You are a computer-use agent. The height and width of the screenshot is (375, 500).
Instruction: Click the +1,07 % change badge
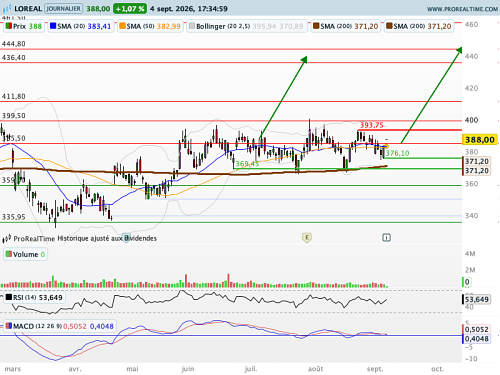click(130, 8)
